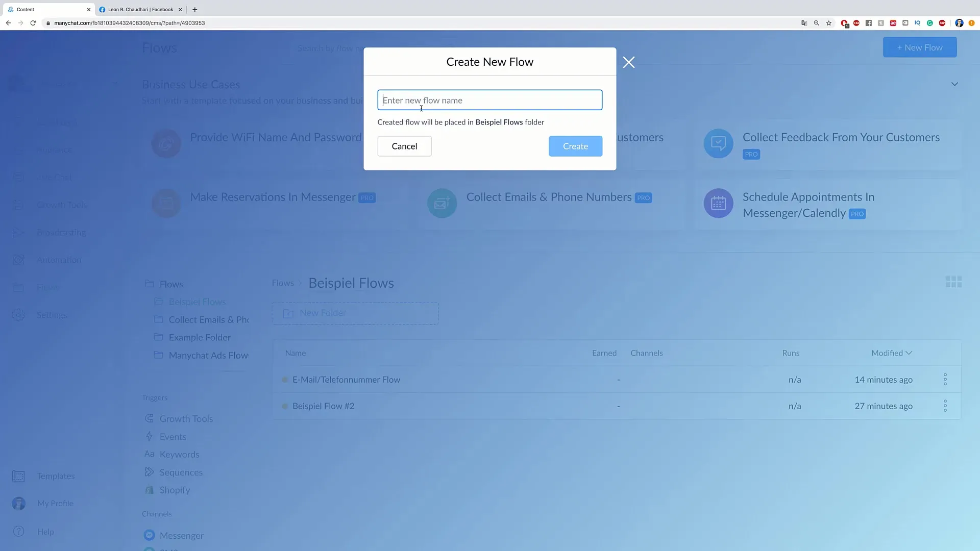Image resolution: width=980 pixels, height=551 pixels.
Task: Click the Cancel button in dialog
Action: tap(404, 146)
